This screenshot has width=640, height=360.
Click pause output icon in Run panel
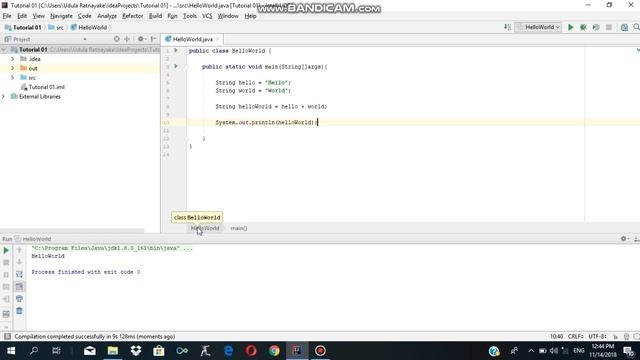click(x=6, y=275)
